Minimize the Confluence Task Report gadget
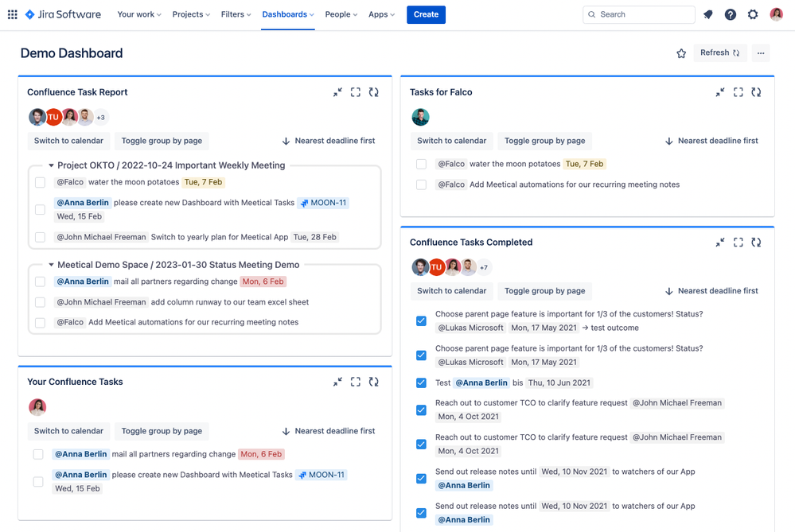Image resolution: width=795 pixels, height=532 pixels. 337,92
